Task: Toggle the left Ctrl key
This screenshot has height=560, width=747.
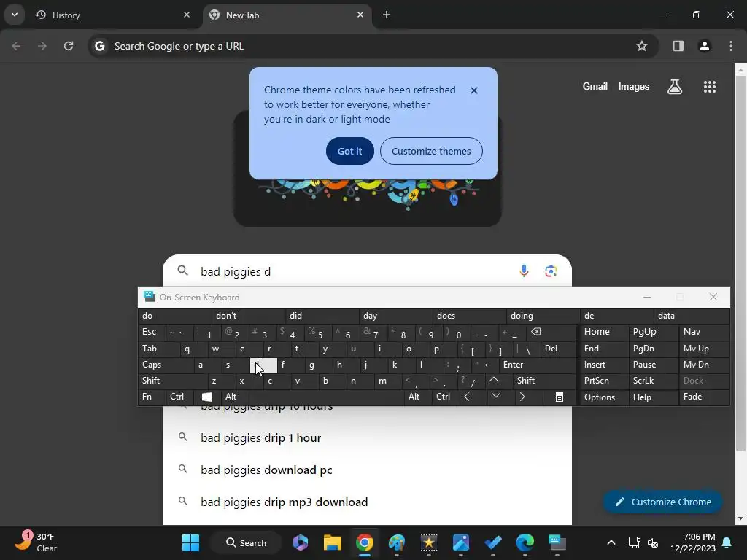Action: (x=179, y=397)
